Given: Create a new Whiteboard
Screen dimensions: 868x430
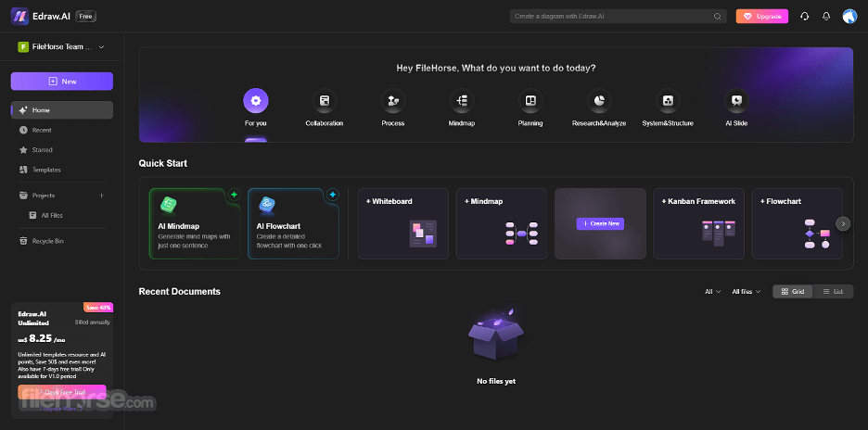Looking at the screenshot, I should click(x=403, y=223).
